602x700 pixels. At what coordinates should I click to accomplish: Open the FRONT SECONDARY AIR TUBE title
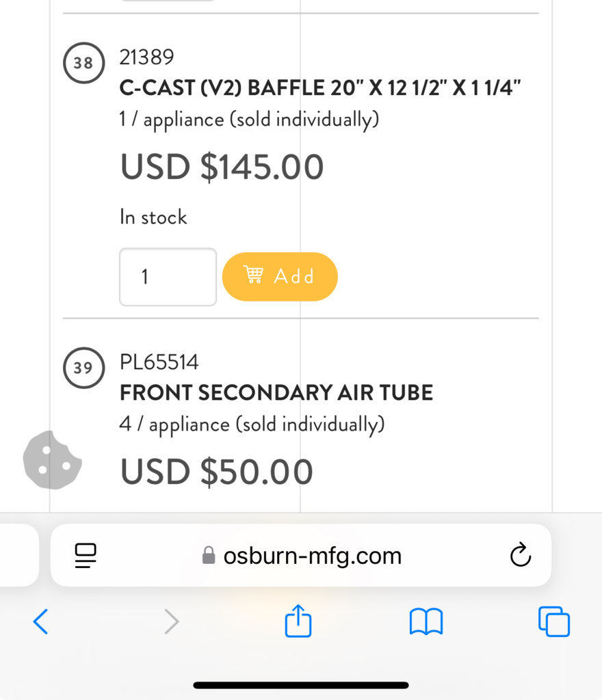276,393
